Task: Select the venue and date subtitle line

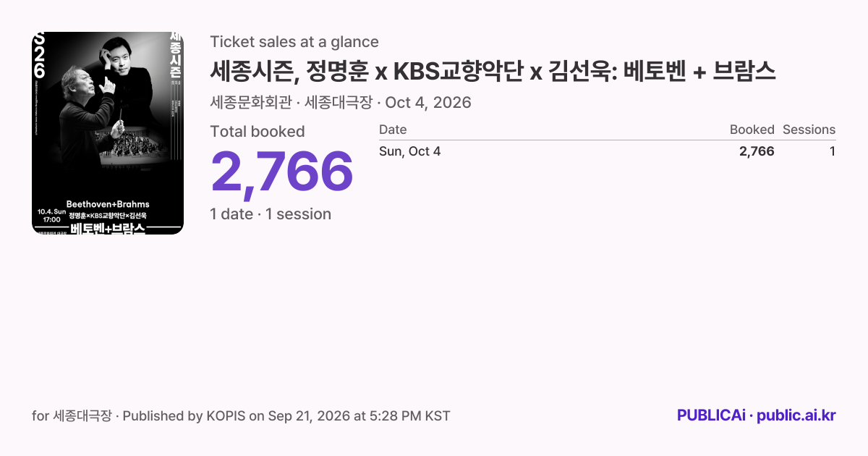Action: [x=341, y=103]
